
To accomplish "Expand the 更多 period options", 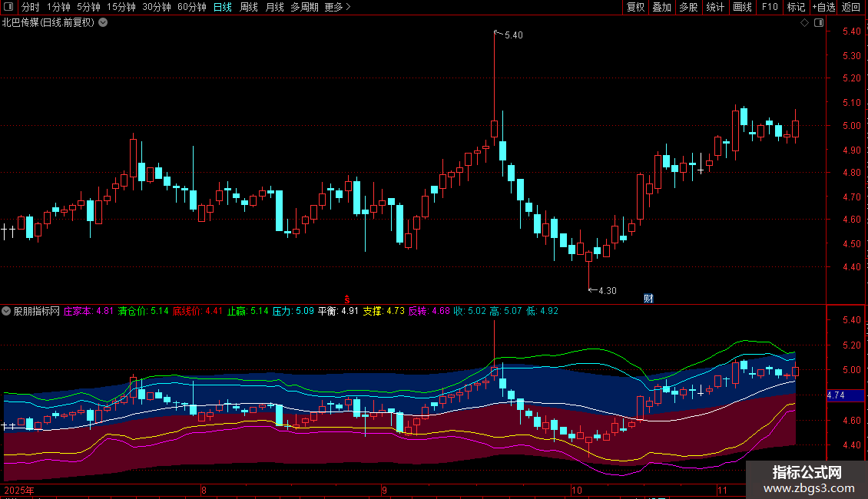I will pos(337,8).
